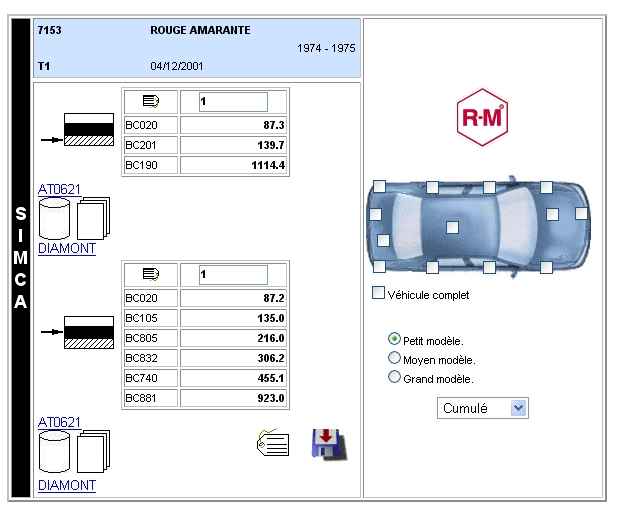
Task: Click the quantity field of the first formula
Action: click(x=233, y=102)
